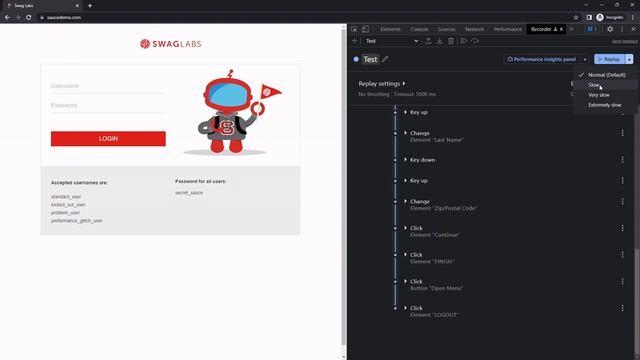Show more DevTools tabs via the double chevron
Screen dimensions: 640x360
coord(571,29)
